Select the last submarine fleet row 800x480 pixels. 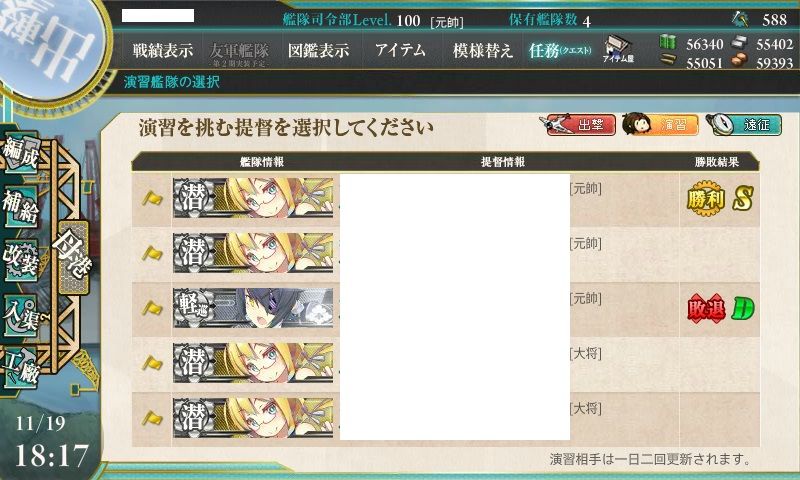pos(445,418)
